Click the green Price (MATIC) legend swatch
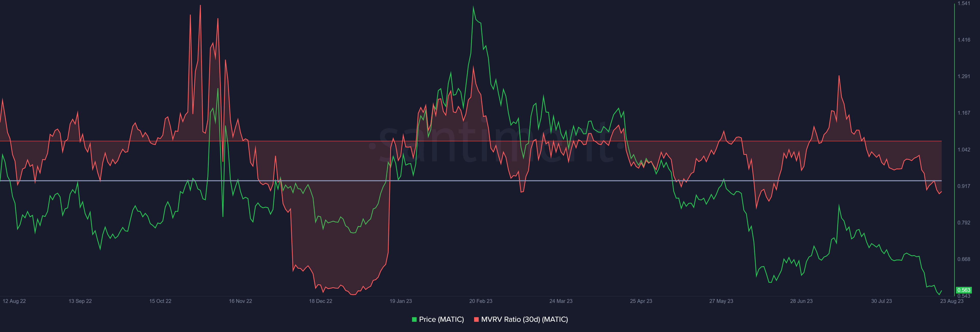The image size is (980, 332). pyautogui.click(x=414, y=319)
